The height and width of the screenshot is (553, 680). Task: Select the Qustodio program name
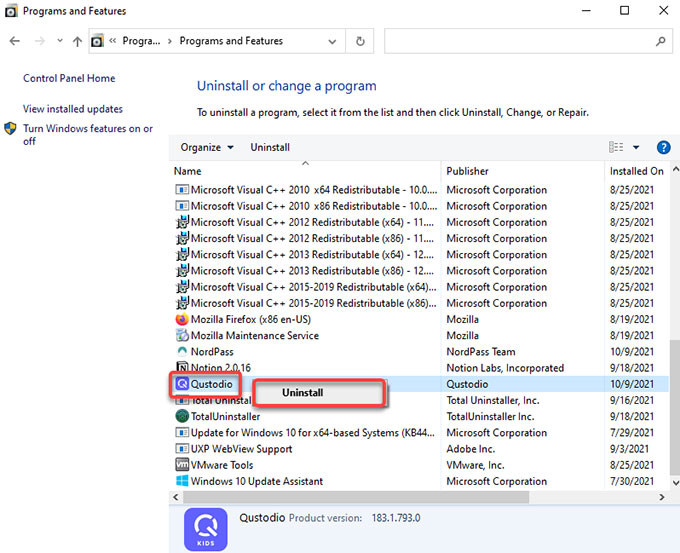[x=212, y=384]
